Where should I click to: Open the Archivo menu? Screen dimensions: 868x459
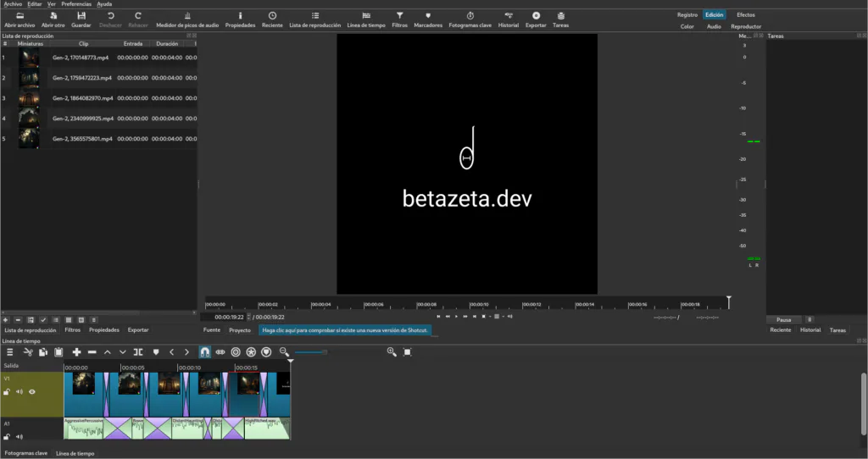pos(13,4)
